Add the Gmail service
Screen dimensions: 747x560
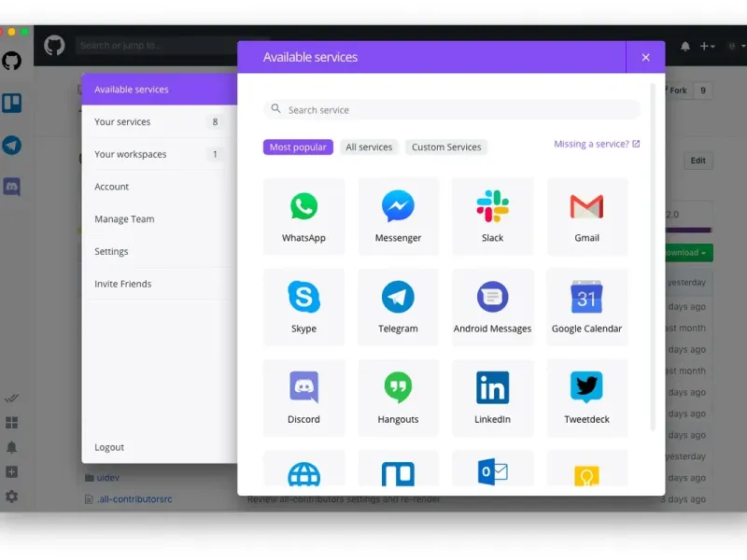pos(586,217)
